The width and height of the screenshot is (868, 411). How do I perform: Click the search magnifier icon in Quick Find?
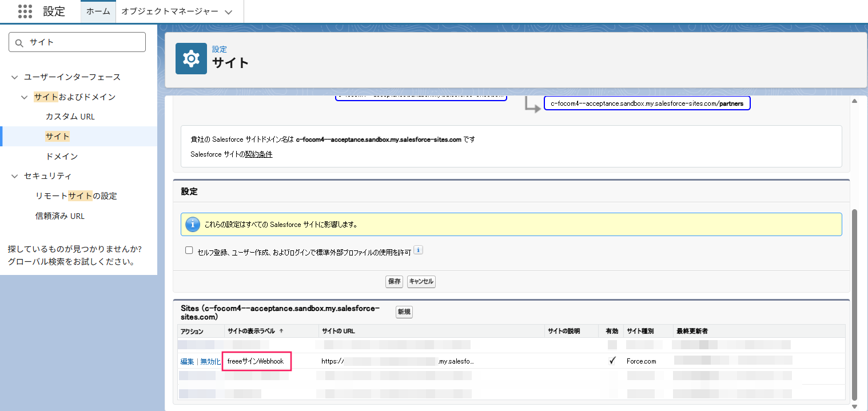pos(19,42)
